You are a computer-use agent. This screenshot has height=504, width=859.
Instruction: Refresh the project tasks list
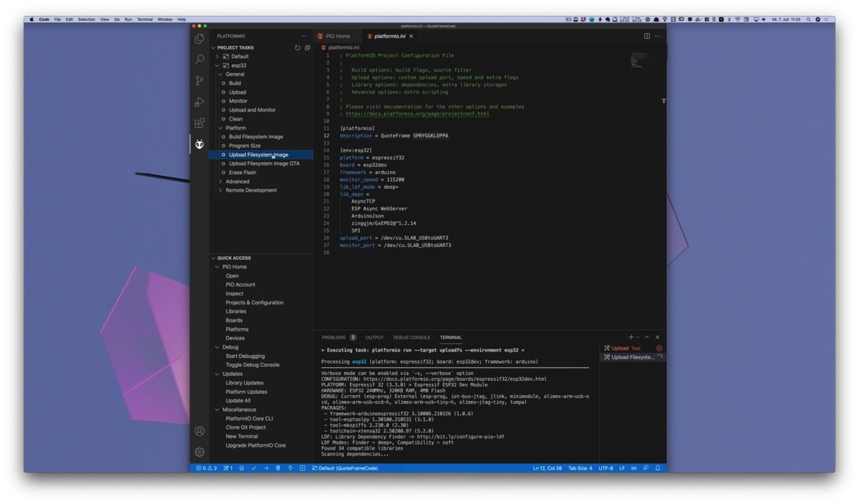coord(298,48)
